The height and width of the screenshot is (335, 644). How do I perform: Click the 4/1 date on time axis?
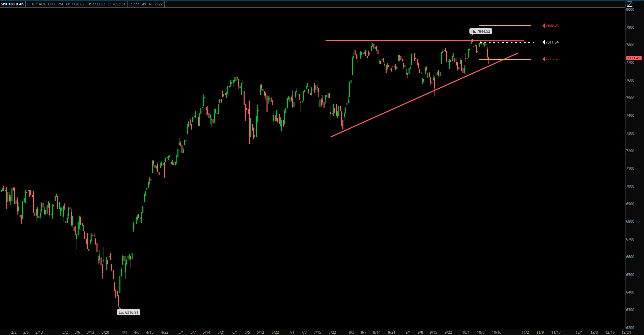coord(124,332)
